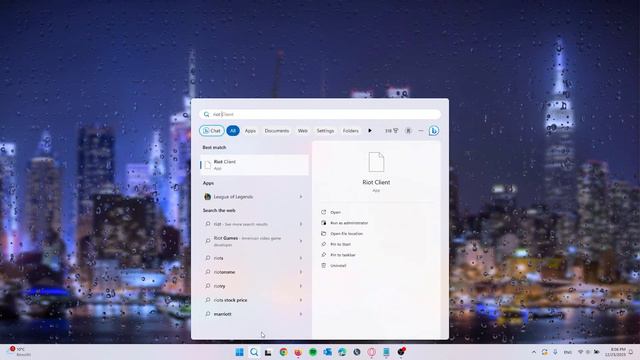Switch to the Web filter tab

click(302, 131)
